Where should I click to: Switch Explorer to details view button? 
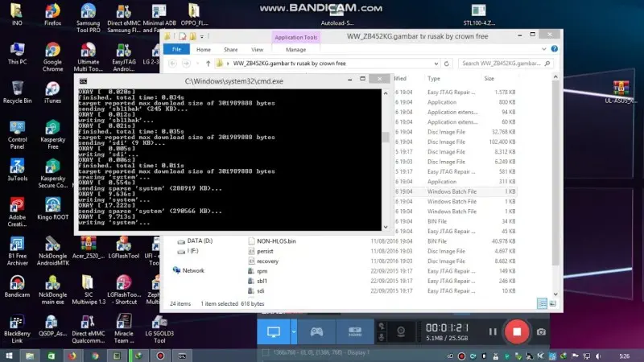click(542, 304)
